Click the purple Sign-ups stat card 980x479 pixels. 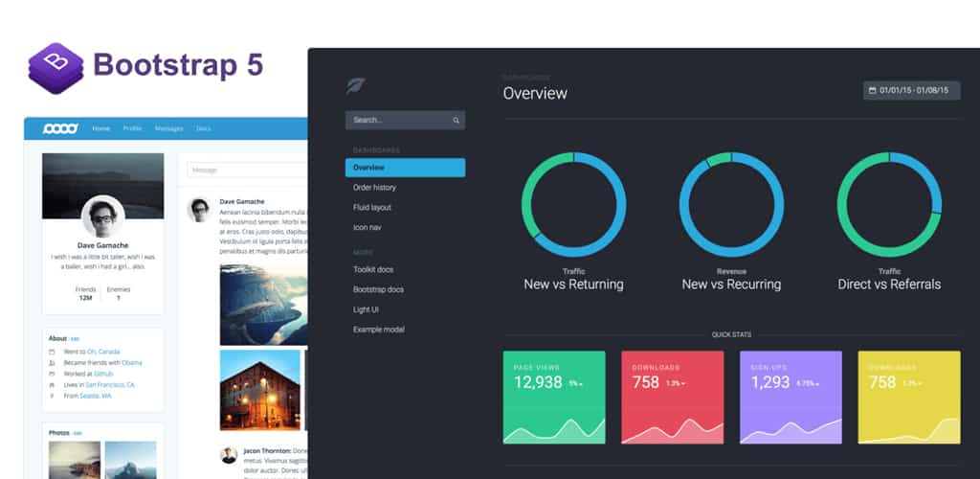coord(791,398)
